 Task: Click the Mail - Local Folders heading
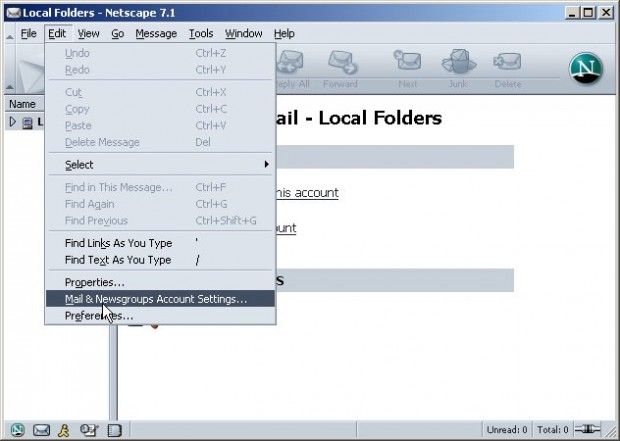tap(359, 118)
